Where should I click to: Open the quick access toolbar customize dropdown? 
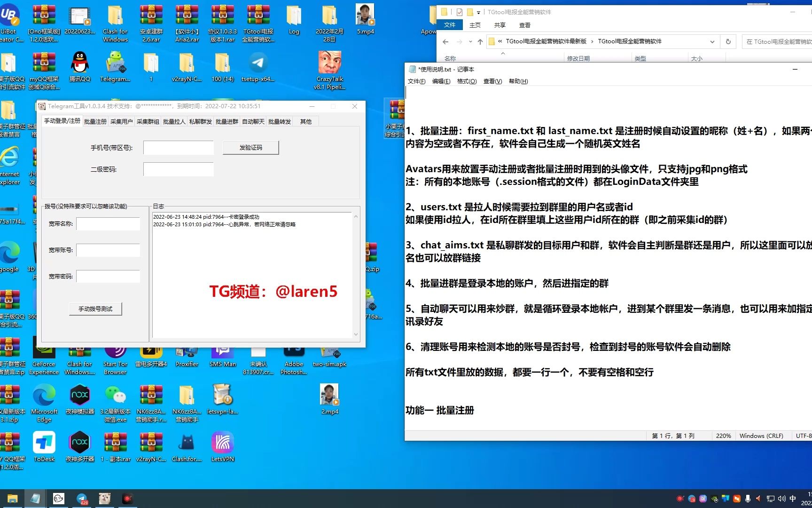(479, 12)
